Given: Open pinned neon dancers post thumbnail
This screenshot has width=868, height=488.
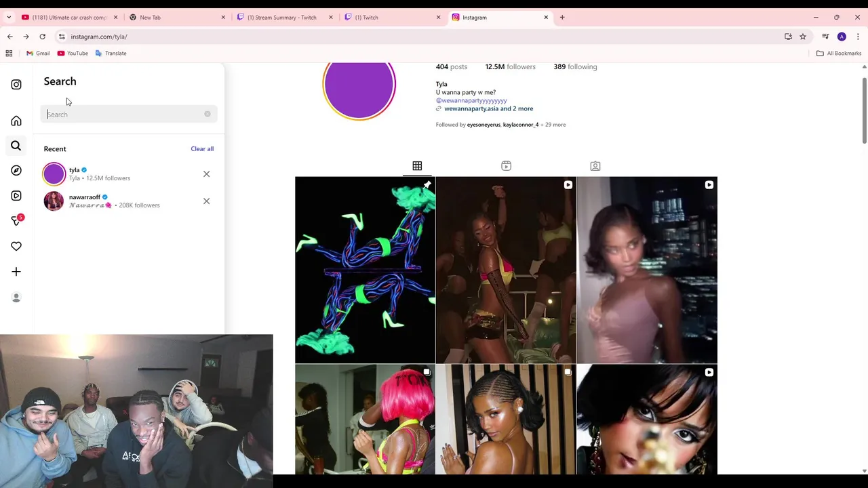Looking at the screenshot, I should [x=365, y=270].
